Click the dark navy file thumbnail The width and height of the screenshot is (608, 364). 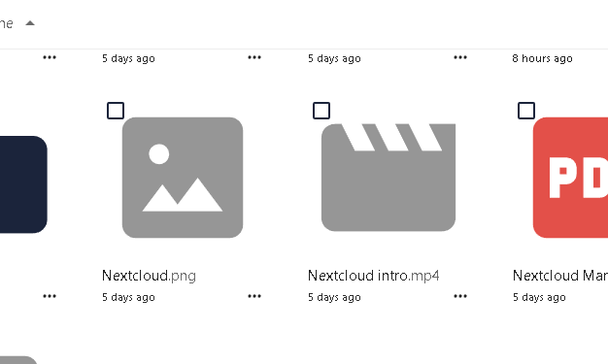(23, 184)
